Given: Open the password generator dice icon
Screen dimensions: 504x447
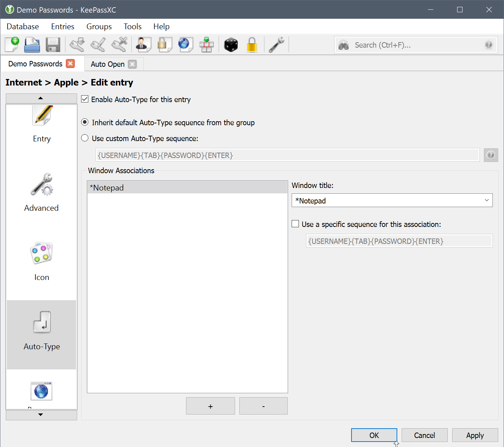Looking at the screenshot, I should pos(231,44).
